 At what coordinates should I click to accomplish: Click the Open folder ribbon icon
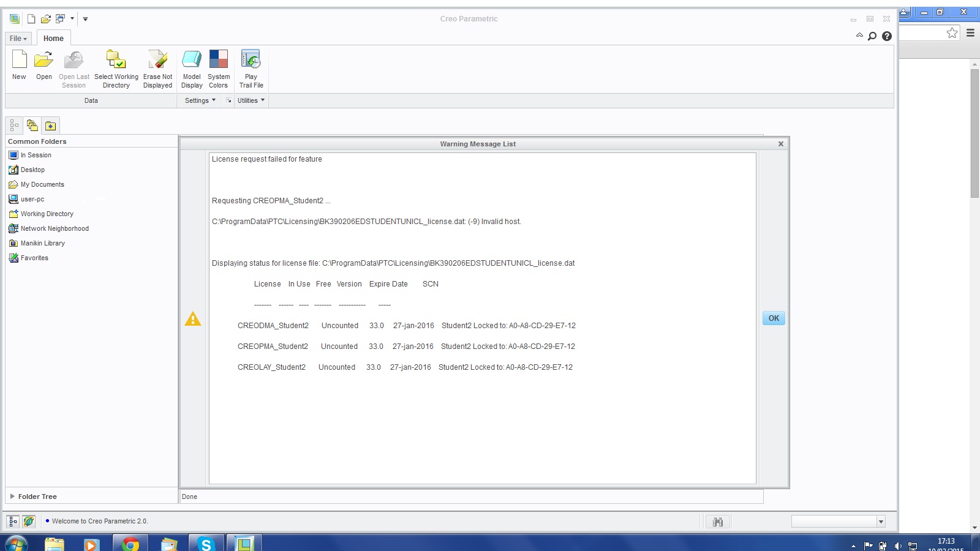43,59
